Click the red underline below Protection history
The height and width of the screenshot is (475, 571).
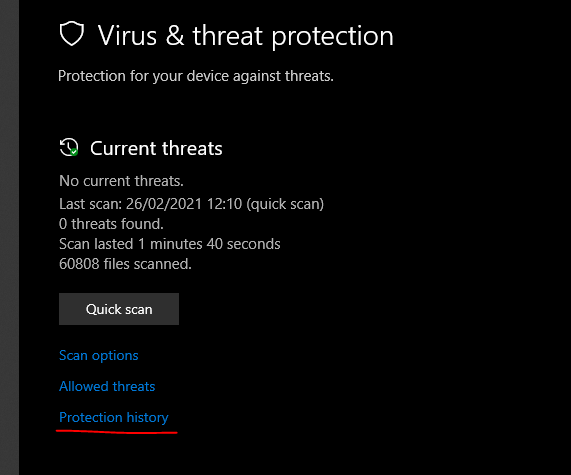tap(117, 432)
